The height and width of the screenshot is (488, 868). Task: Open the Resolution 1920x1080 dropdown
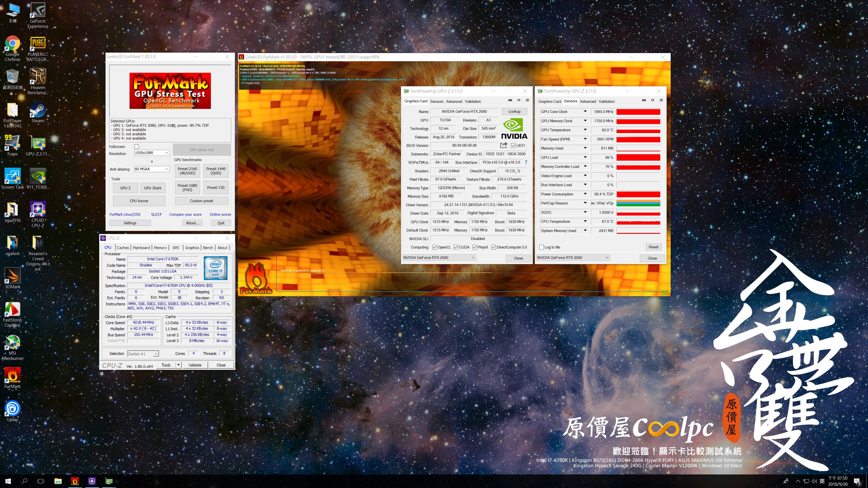152,153
